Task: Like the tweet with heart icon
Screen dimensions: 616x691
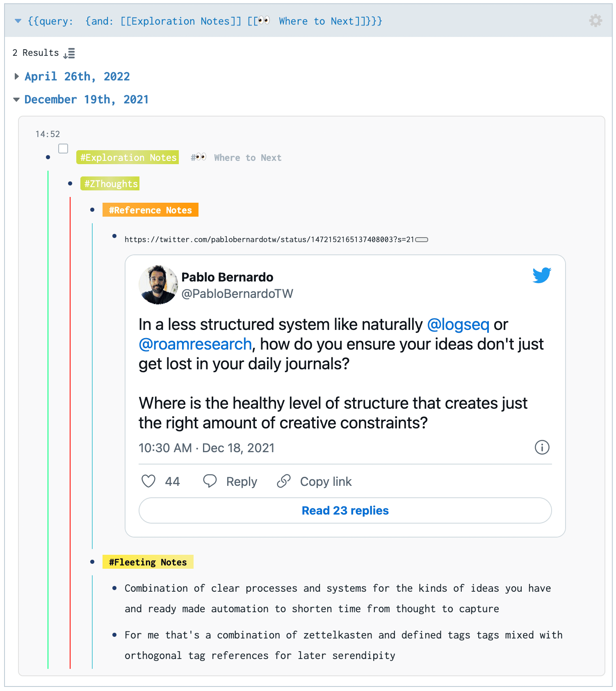Action: coord(148,481)
